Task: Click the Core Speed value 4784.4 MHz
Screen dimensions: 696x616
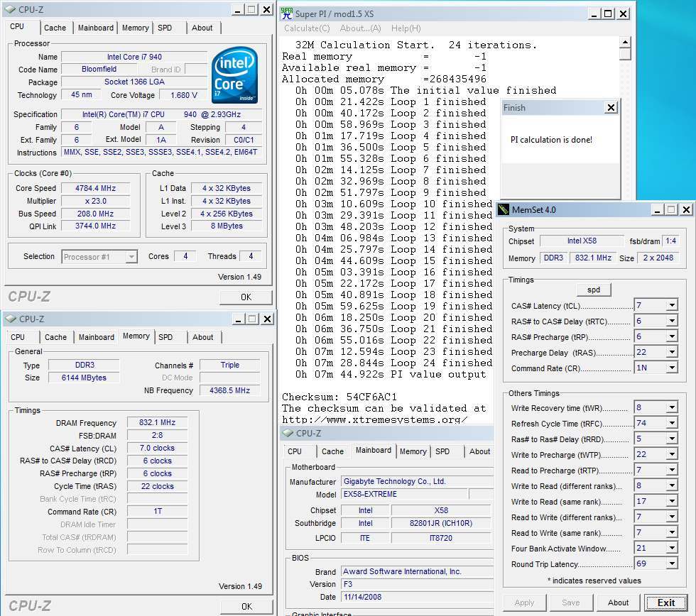Action: tap(95, 188)
